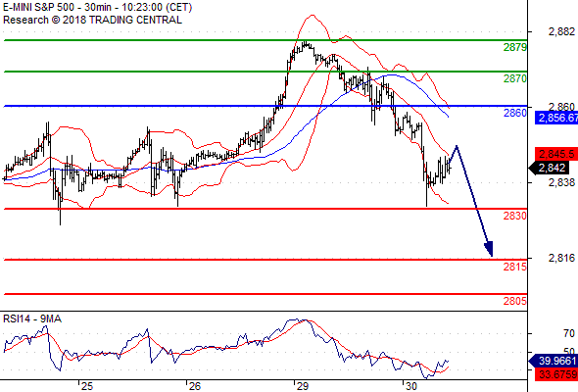This screenshot has width=578, height=392.
Task: Click the blue 2,856.67 price tag
Action: click(x=556, y=118)
